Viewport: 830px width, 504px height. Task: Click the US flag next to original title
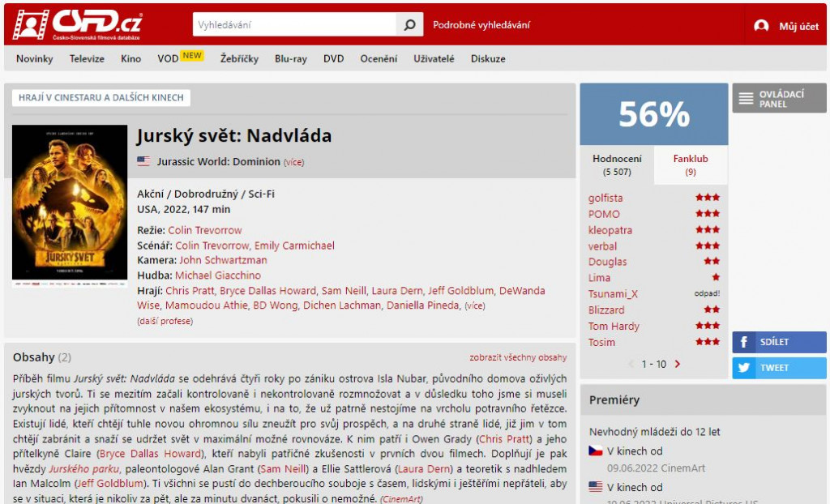click(143, 161)
